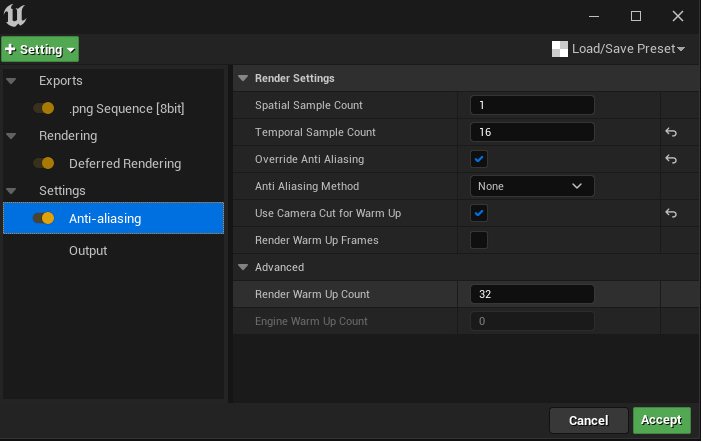Screen dimensions: 703x442
Task: Reset Override Anti Aliasing to default
Action: 671,159
